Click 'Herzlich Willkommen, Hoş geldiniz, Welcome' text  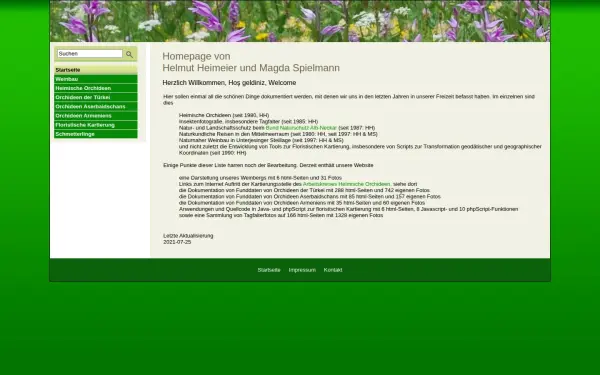click(229, 83)
